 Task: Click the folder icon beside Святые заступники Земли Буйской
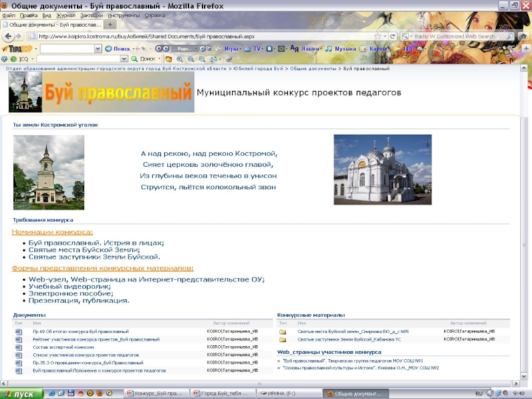(283, 340)
